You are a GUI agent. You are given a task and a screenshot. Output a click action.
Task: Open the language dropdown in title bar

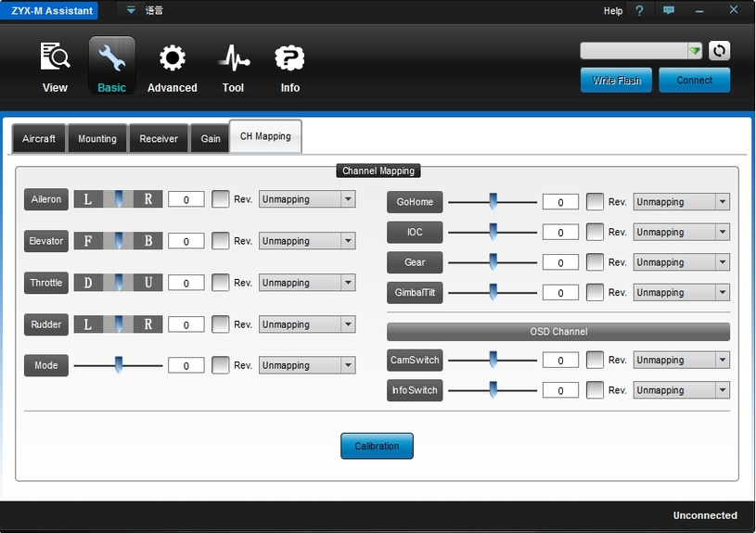131,10
